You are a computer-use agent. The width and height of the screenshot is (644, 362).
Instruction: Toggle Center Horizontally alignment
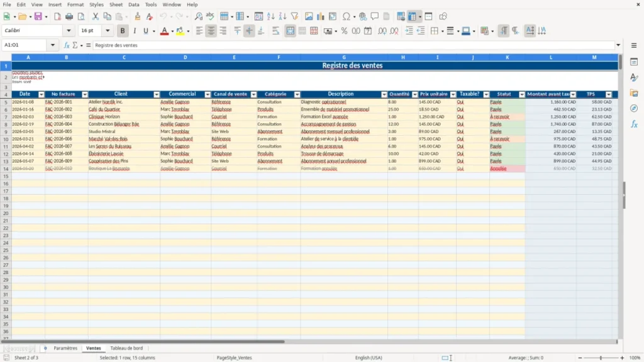pyautogui.click(x=211, y=31)
